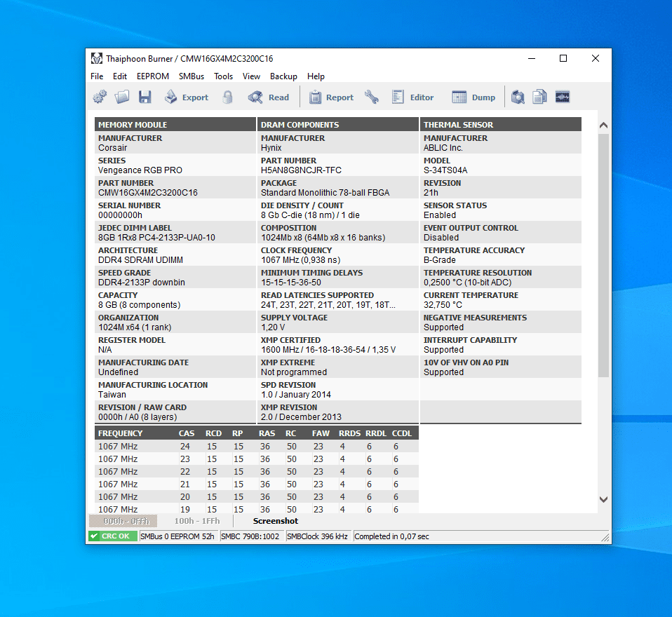
Task: Switch to the 000h - 0FFh tab
Action: pos(123,521)
